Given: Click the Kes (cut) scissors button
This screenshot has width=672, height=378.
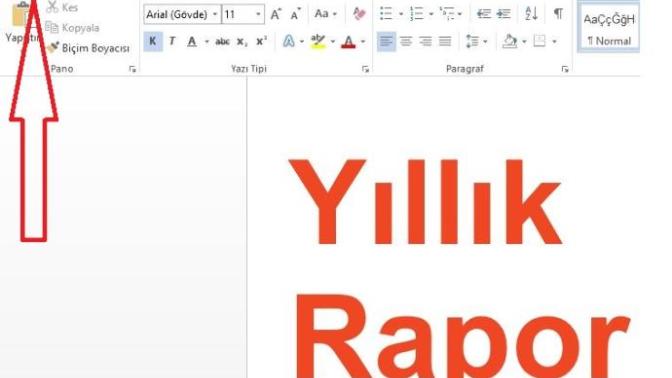Looking at the screenshot, I should click(x=62, y=7).
